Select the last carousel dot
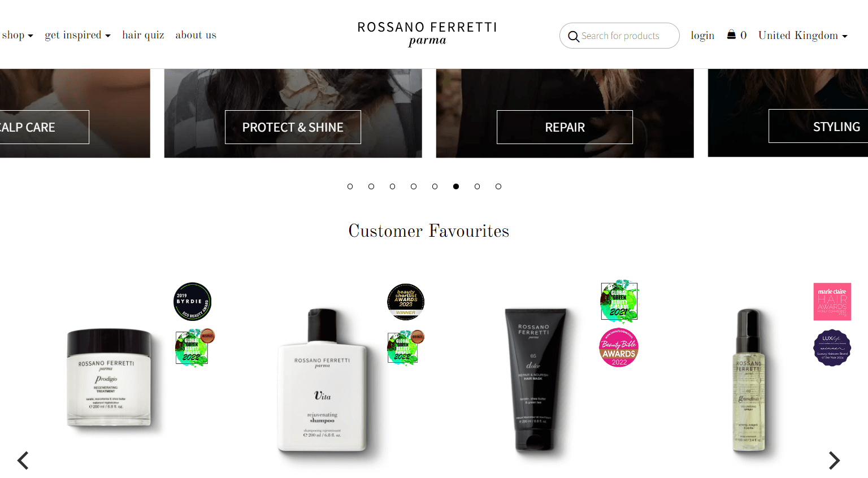The width and height of the screenshot is (868, 478). [498, 186]
